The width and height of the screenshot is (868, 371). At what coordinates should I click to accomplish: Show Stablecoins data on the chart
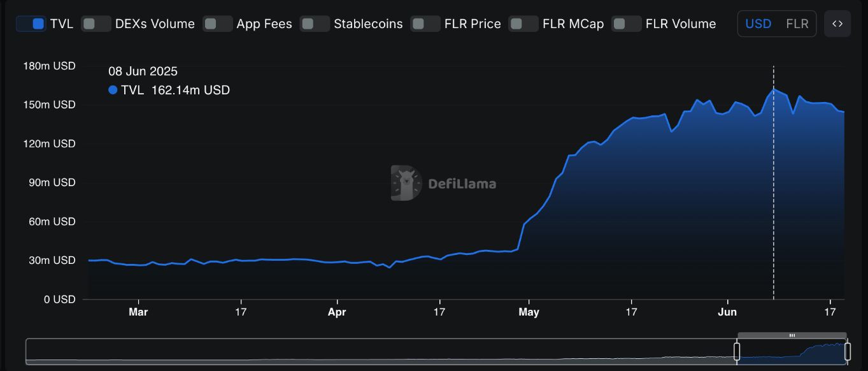(315, 24)
